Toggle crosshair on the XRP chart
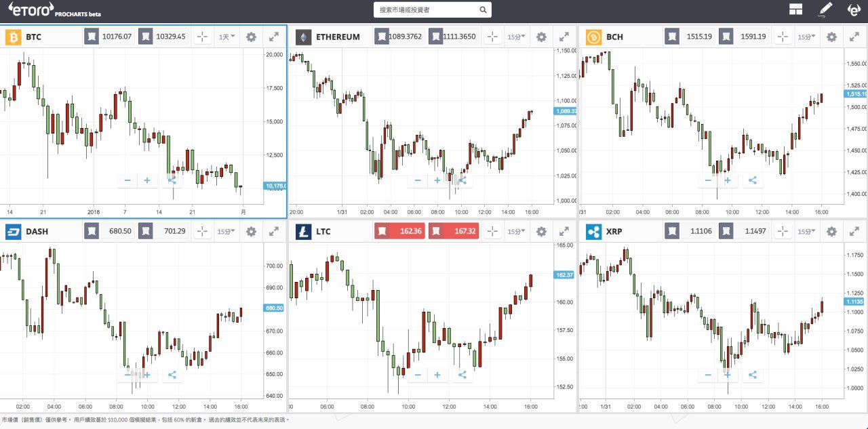The height and width of the screenshot is (429, 868). (783, 231)
